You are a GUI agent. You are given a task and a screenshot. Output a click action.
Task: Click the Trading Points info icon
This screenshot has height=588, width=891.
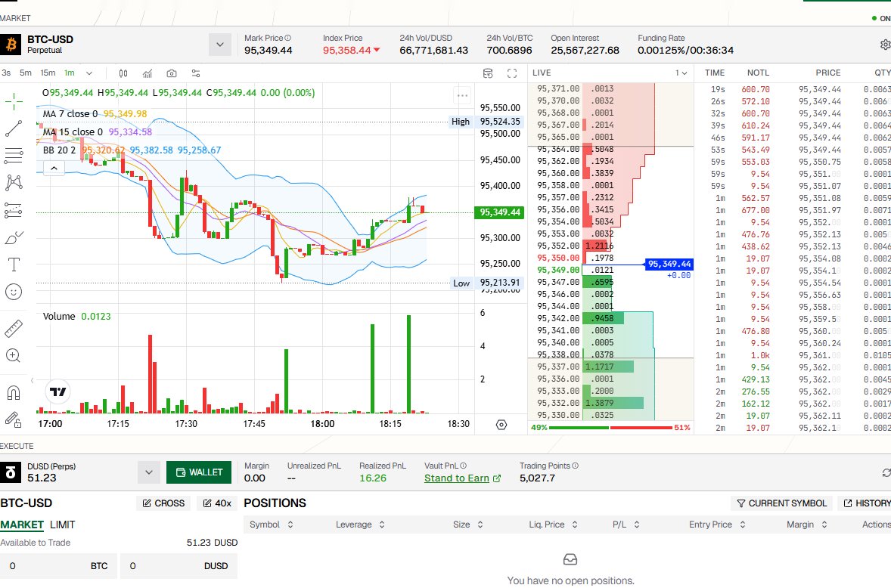click(575, 466)
